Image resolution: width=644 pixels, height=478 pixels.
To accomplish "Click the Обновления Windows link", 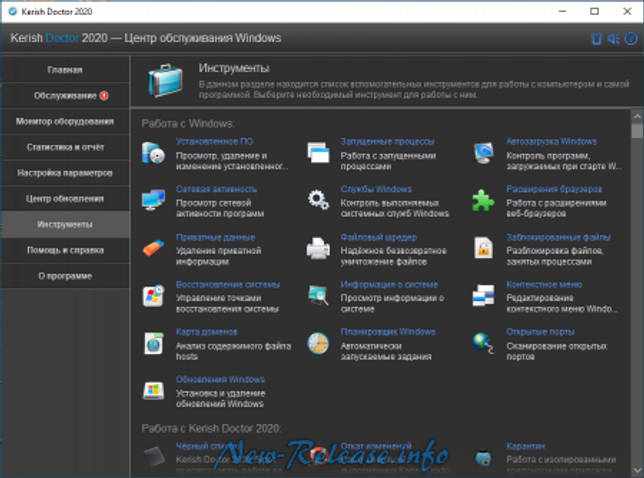I will coord(220,379).
